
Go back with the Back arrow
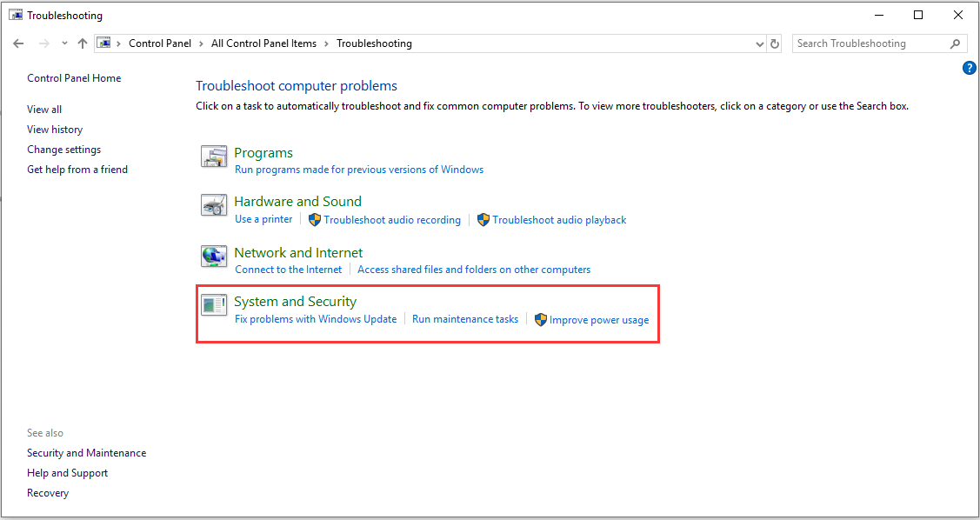18,43
